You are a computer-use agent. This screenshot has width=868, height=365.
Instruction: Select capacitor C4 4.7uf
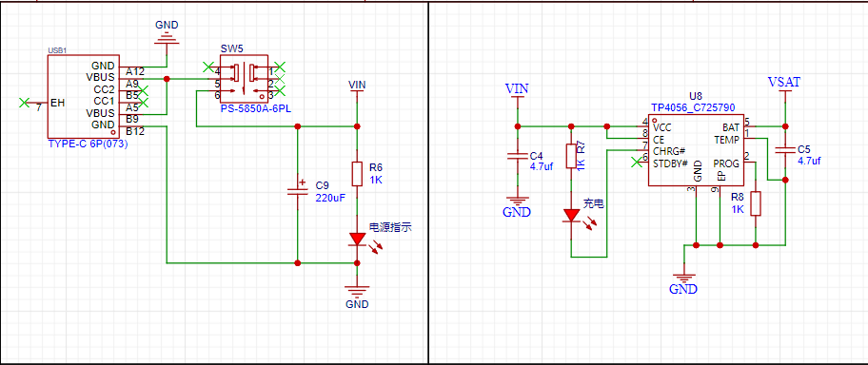[518, 157]
